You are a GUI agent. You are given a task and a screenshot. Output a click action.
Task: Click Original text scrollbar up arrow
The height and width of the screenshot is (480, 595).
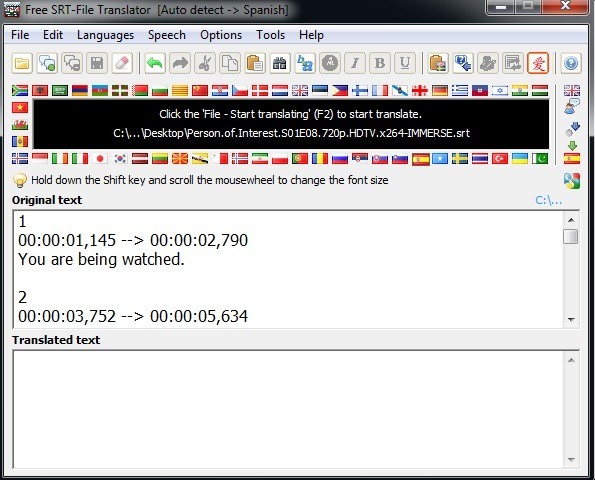571,220
